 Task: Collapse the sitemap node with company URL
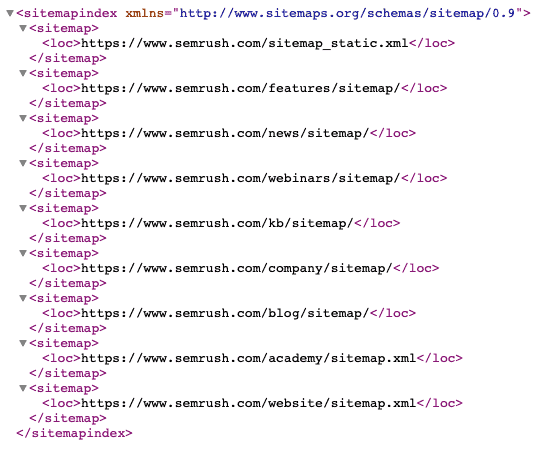(23, 253)
